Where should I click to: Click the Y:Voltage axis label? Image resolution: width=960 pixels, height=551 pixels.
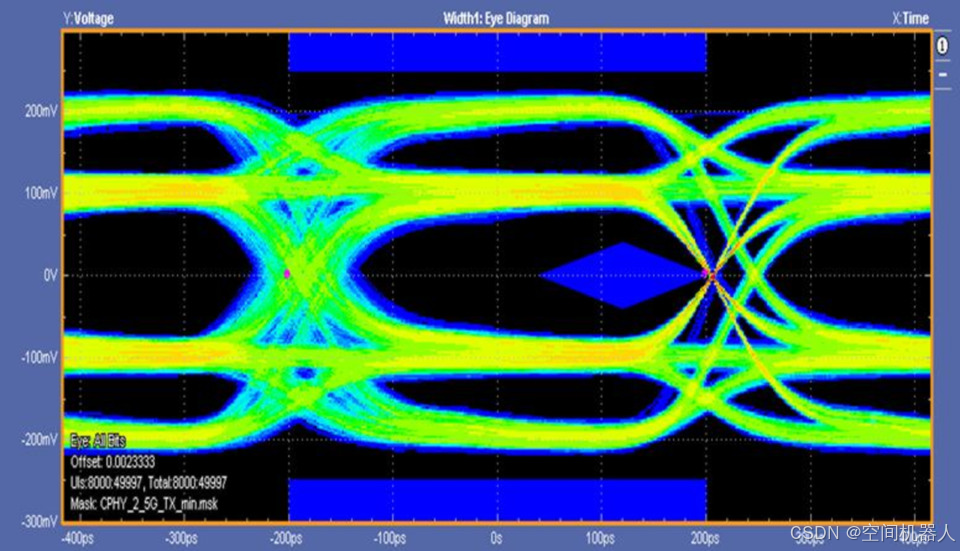[88, 18]
